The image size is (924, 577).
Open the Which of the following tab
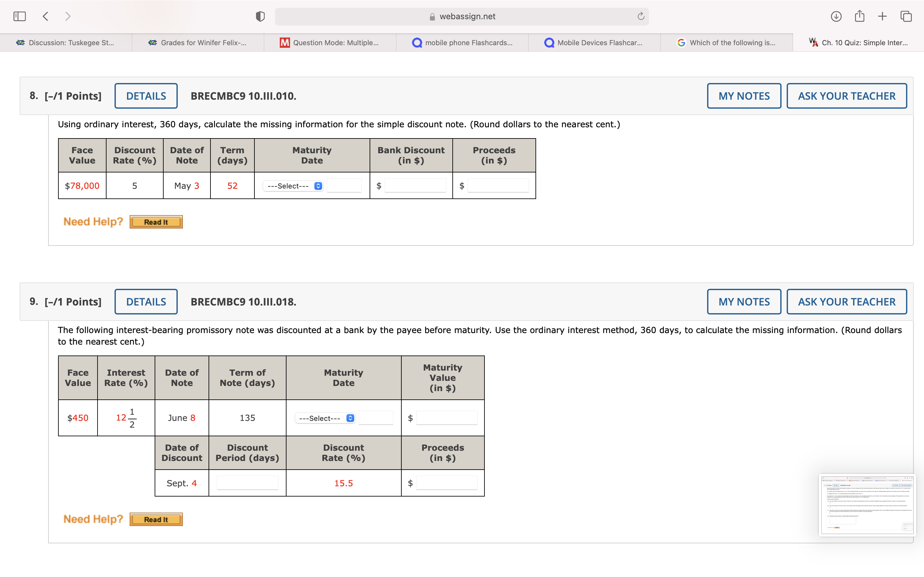[x=726, y=43]
